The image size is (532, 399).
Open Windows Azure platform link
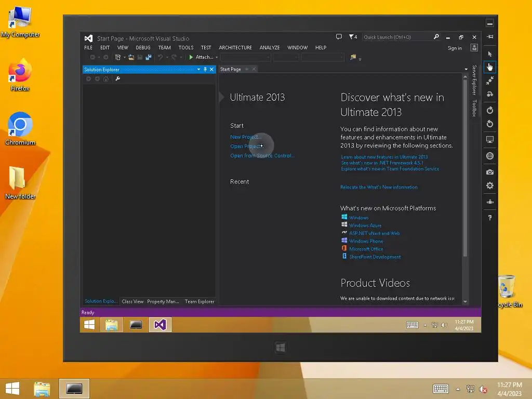pos(365,225)
